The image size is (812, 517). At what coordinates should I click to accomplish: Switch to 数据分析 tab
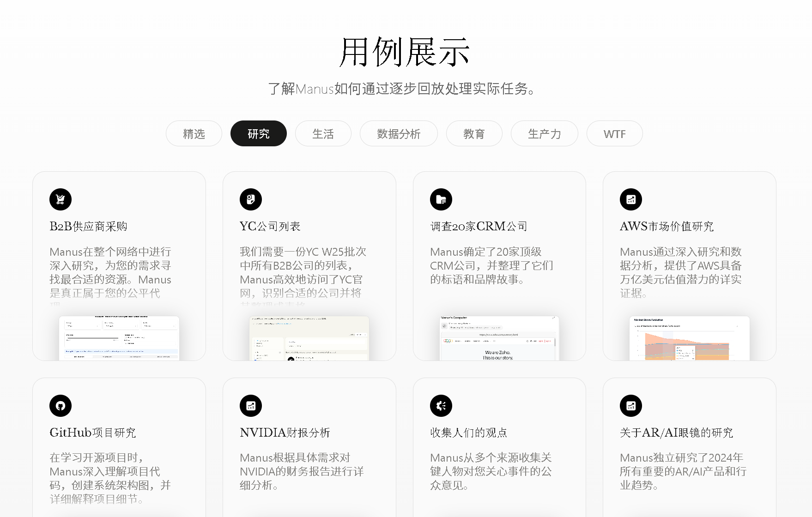(x=399, y=133)
